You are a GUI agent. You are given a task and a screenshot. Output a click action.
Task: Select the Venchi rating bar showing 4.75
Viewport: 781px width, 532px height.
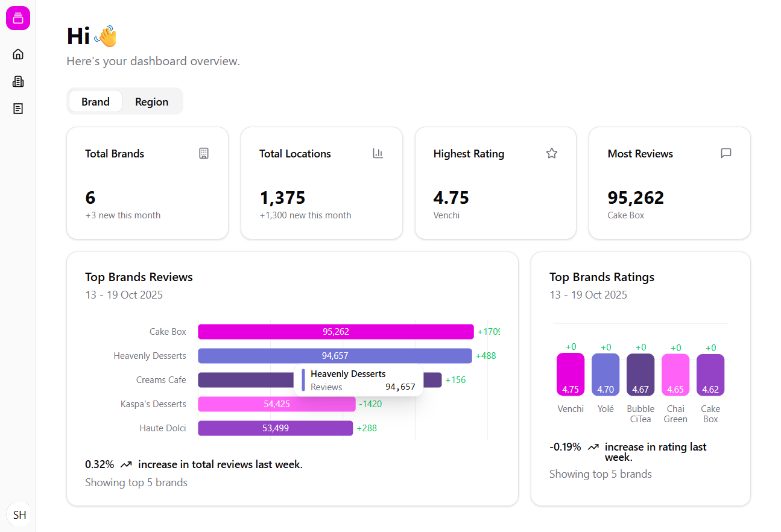pyautogui.click(x=570, y=374)
